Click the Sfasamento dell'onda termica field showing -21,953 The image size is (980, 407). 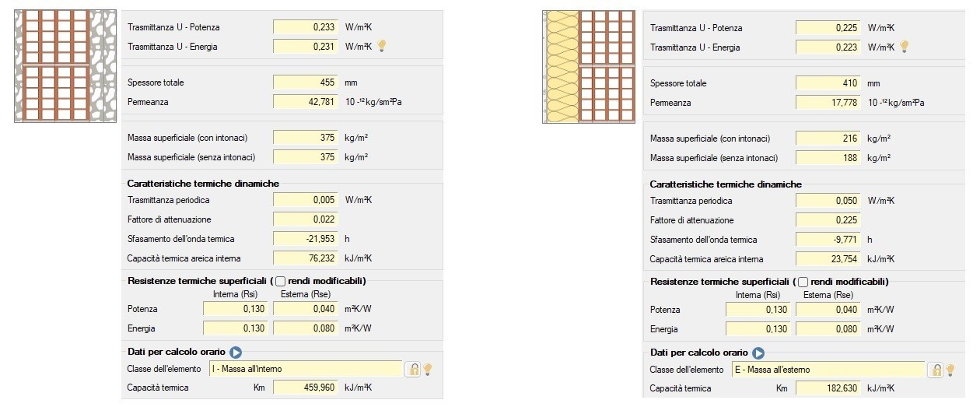306,239
